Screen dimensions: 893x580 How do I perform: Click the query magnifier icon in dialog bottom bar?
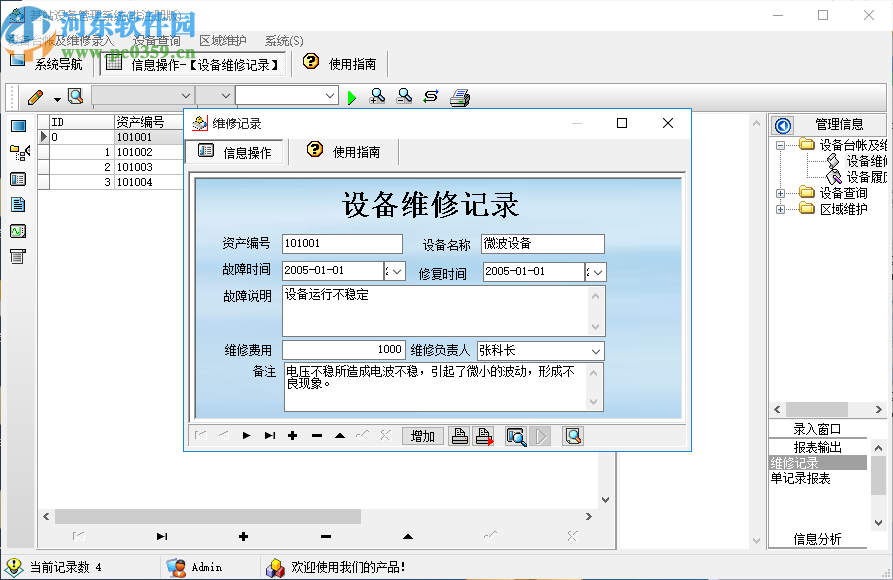pyautogui.click(x=572, y=436)
